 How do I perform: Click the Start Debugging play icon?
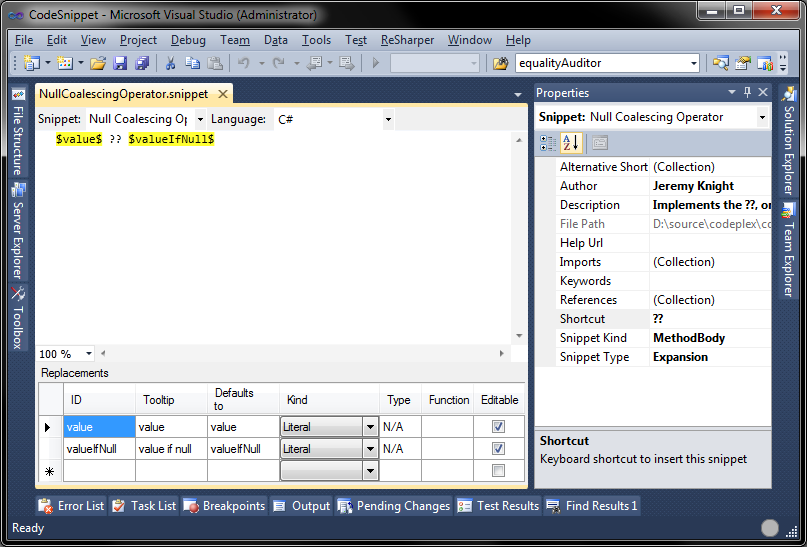click(376, 63)
